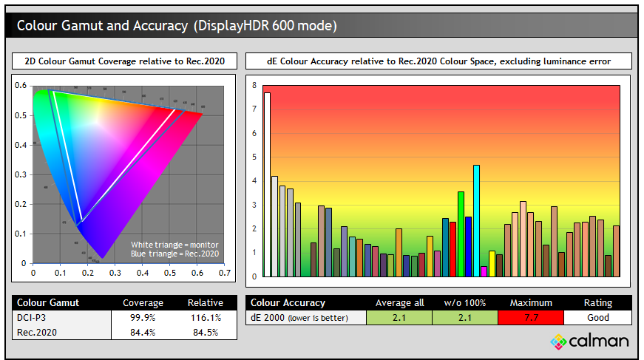Viewport: 644px width, 360px height.
Task: Click the dE Colour Accuracy chart title
Action: [x=438, y=61]
